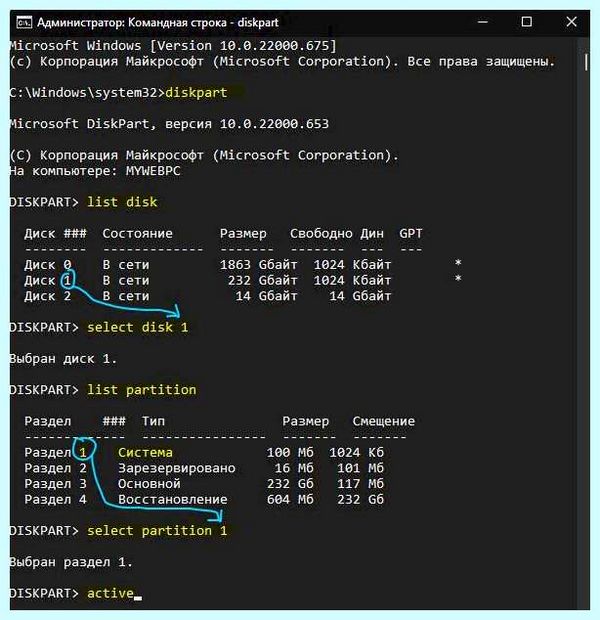The width and height of the screenshot is (600, 620).
Task: Click the 'list disk' command text
Action: point(122,202)
